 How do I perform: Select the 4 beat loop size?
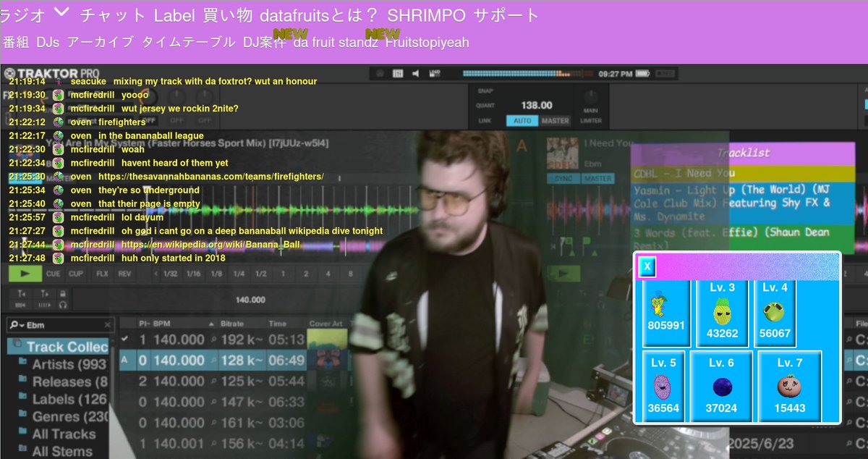click(x=328, y=274)
